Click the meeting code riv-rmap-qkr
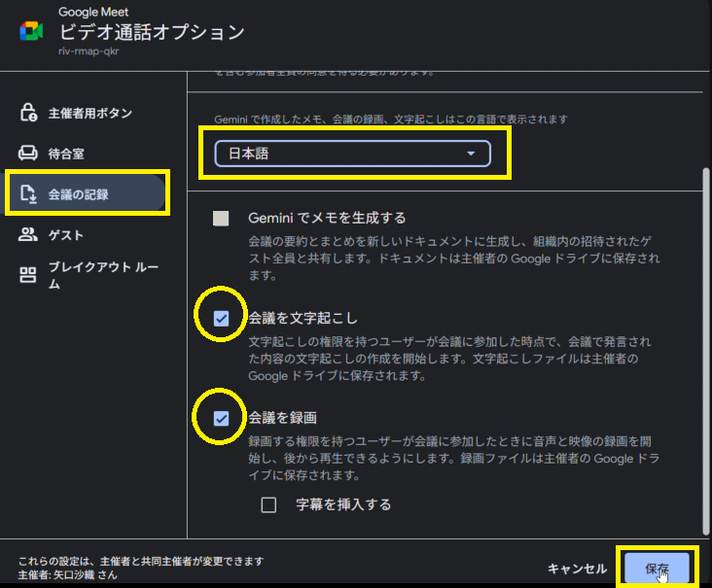712x588 pixels. (x=89, y=51)
